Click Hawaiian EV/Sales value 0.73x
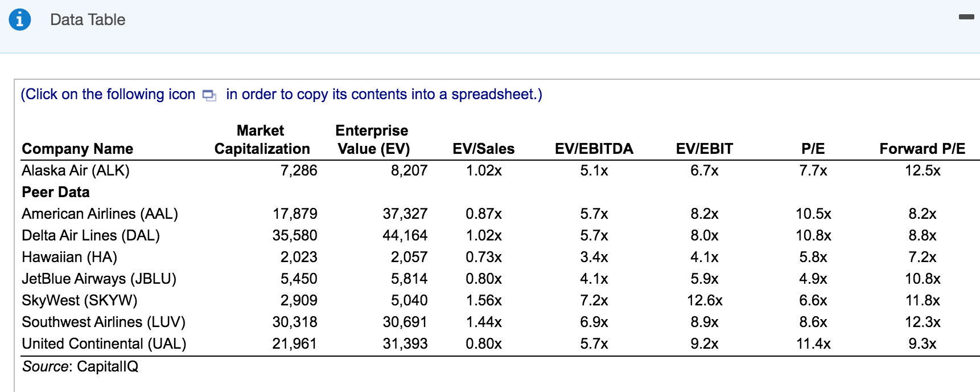980x392 pixels. 484,257
